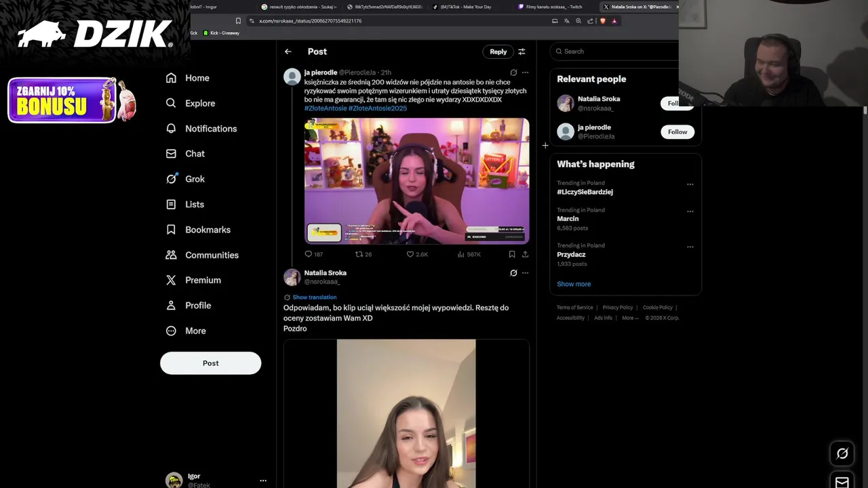
Task: Click the Reply button at top
Action: pyautogui.click(x=498, y=52)
